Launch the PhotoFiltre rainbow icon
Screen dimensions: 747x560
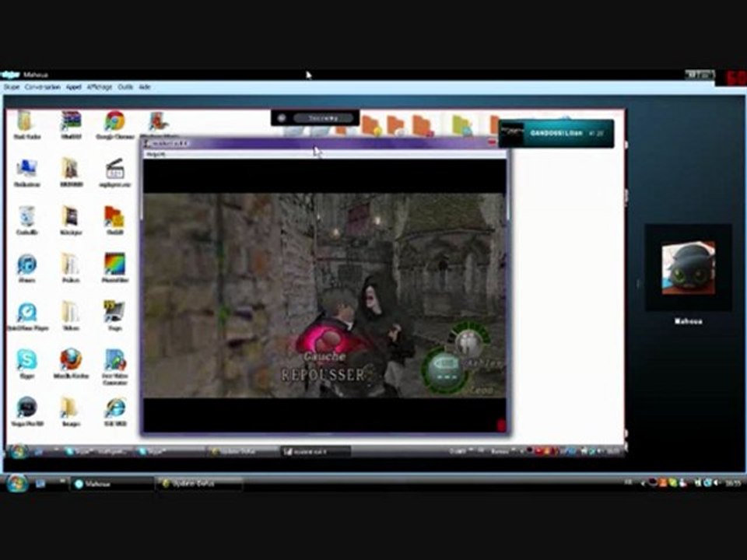coord(115,268)
